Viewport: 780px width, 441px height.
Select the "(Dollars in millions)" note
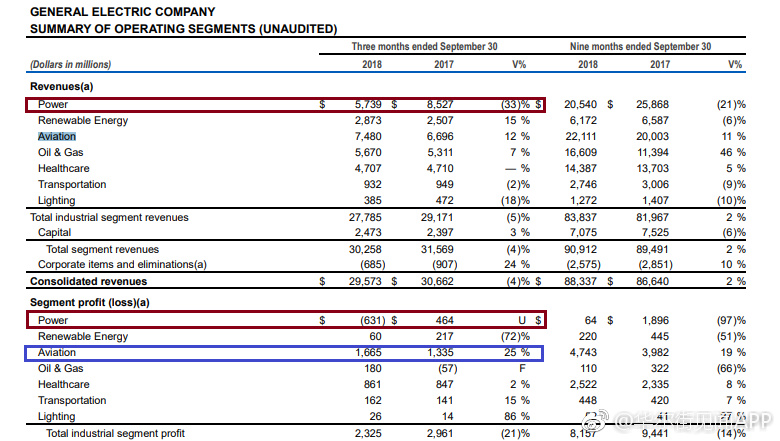(70, 65)
